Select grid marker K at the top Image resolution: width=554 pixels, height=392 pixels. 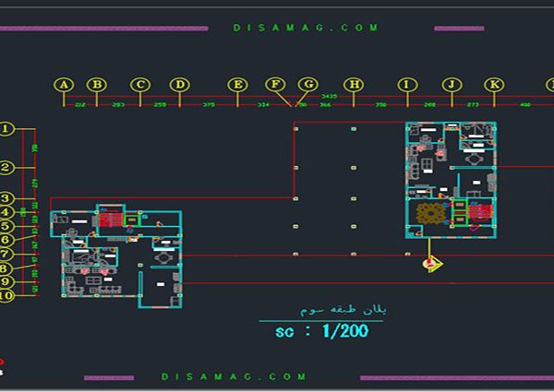tap(494, 85)
